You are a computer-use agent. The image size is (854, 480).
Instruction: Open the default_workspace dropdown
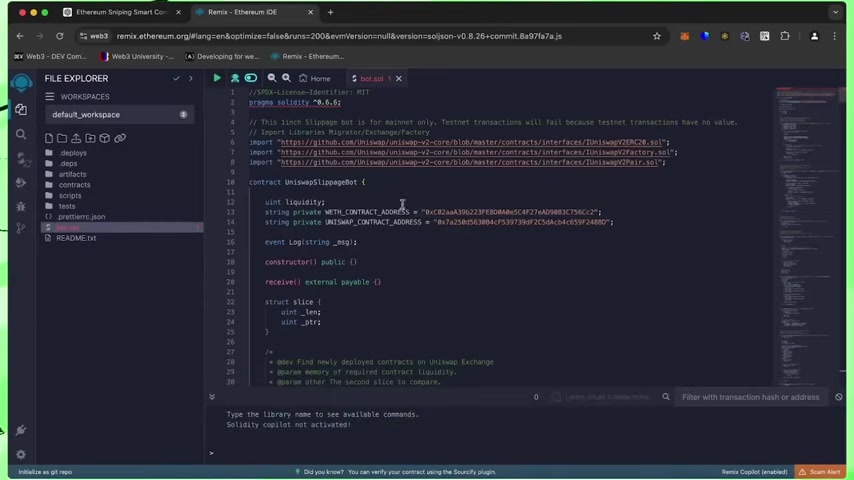(x=120, y=114)
